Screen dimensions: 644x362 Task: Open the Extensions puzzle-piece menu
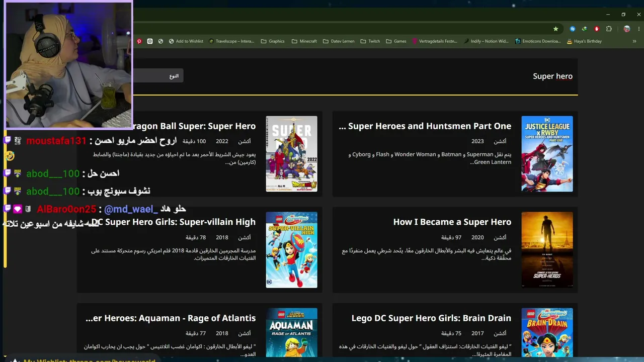pyautogui.click(x=609, y=29)
